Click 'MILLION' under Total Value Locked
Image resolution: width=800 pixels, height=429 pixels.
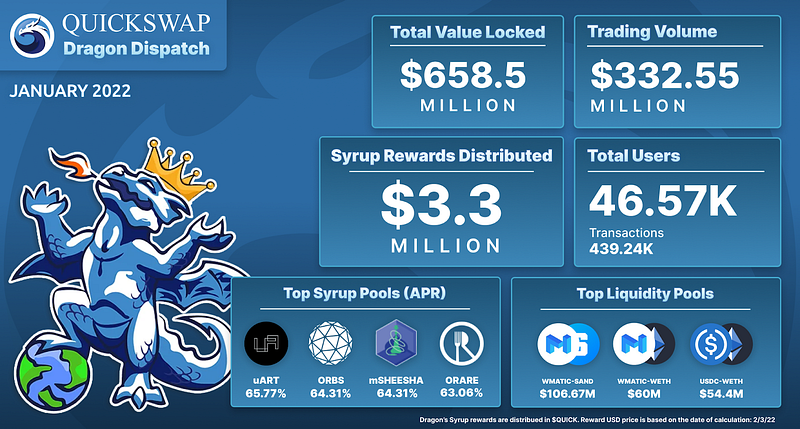468,106
